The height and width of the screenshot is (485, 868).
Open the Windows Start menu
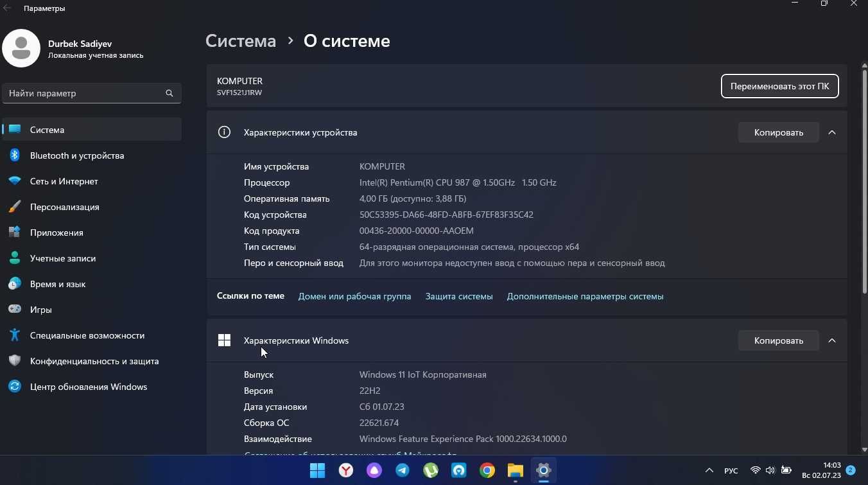317,470
